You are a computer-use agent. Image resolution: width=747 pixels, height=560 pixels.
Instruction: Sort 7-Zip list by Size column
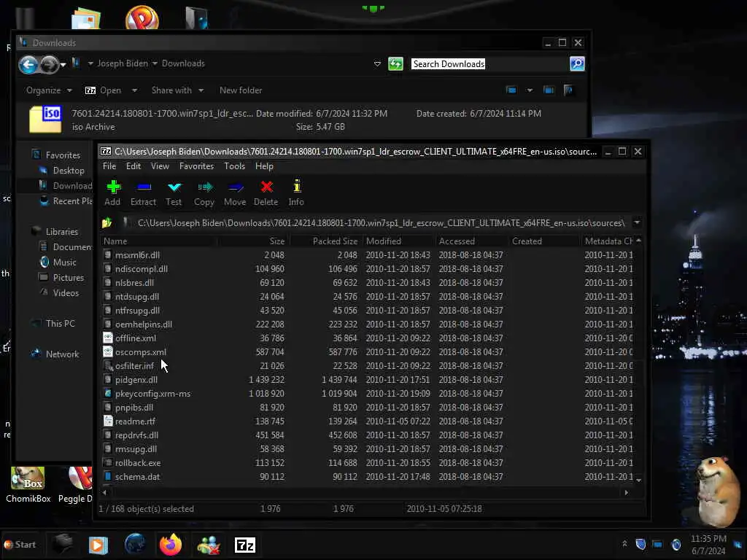coord(253,241)
